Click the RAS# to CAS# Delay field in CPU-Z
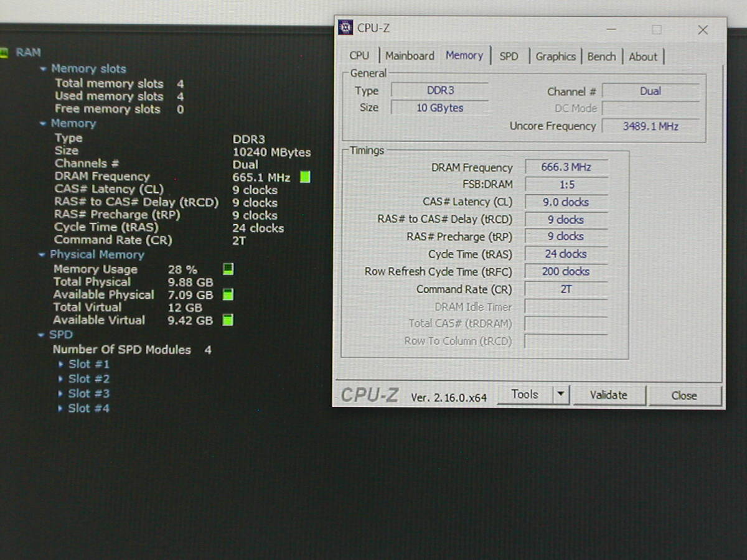The width and height of the screenshot is (747, 560). point(566,219)
